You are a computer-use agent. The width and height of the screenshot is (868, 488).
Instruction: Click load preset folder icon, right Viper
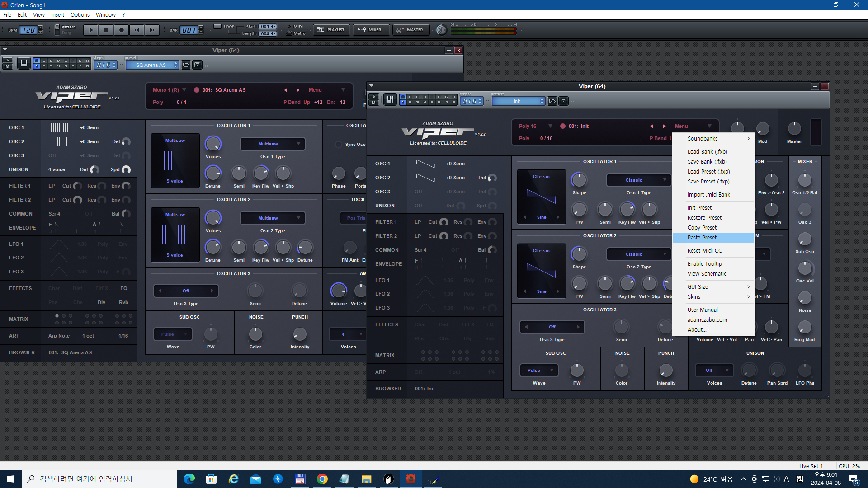tap(552, 101)
